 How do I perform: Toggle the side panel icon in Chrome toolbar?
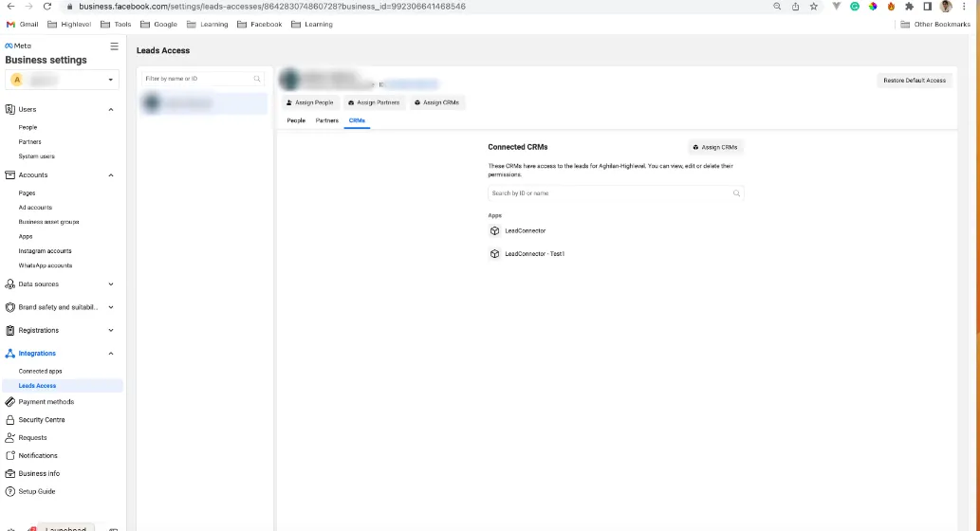point(928,7)
